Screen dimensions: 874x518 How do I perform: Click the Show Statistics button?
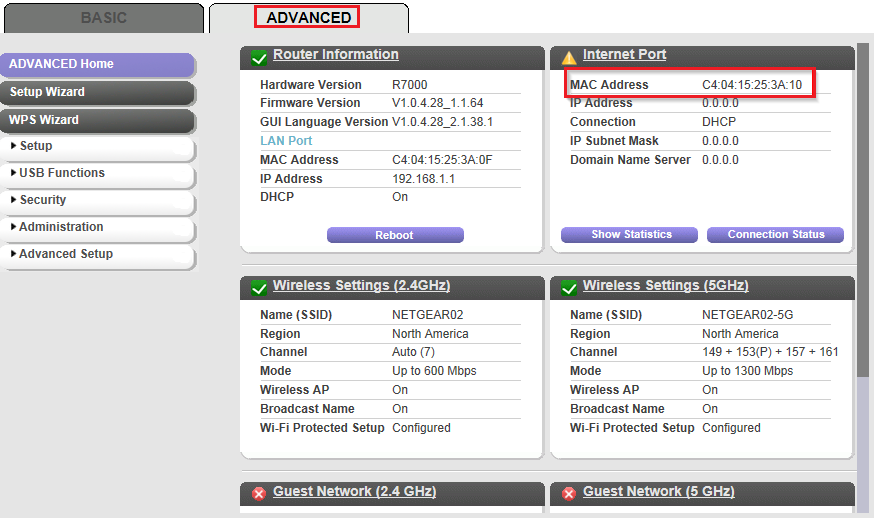pyautogui.click(x=629, y=234)
